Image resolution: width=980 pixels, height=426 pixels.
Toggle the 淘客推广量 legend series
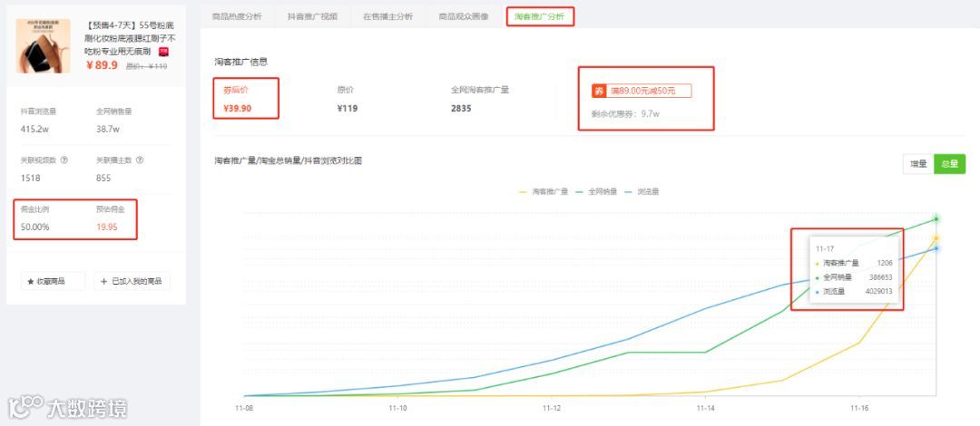point(544,192)
